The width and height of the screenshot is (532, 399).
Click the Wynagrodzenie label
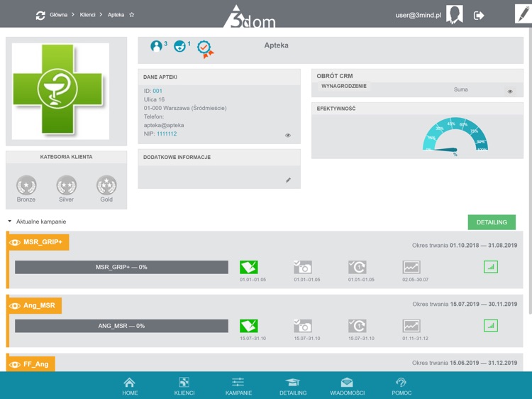pos(344,86)
